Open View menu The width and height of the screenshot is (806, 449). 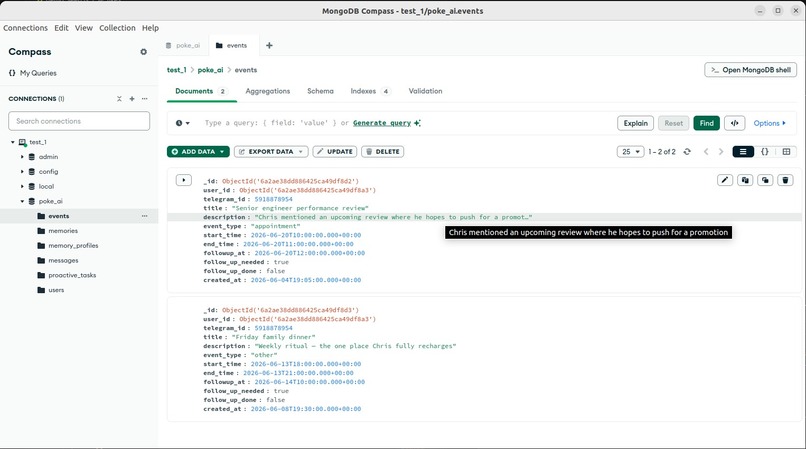84,28
